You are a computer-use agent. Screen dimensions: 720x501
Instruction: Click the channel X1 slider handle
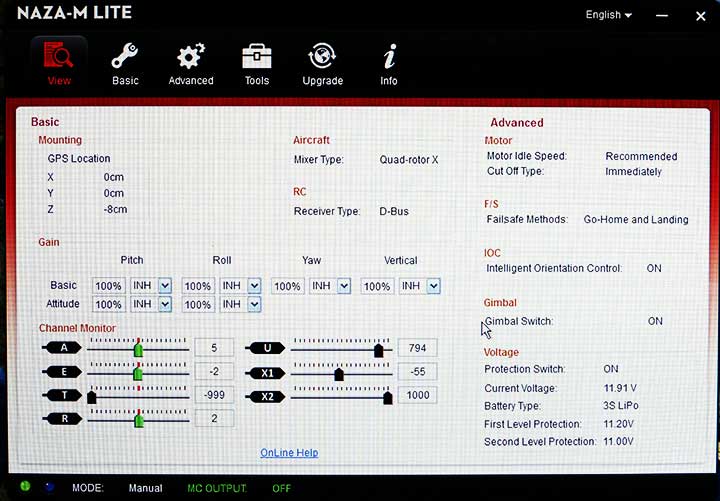339,374
